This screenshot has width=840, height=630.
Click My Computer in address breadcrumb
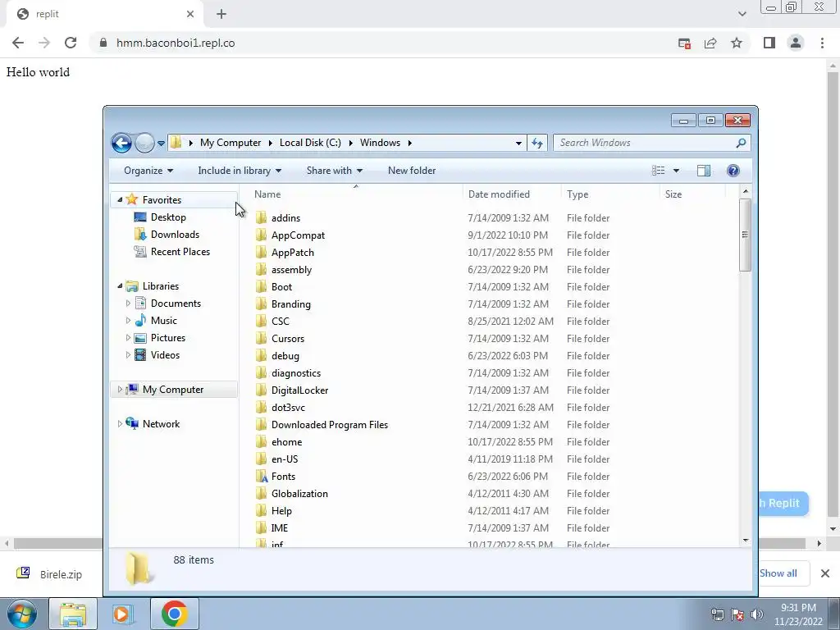point(231,143)
